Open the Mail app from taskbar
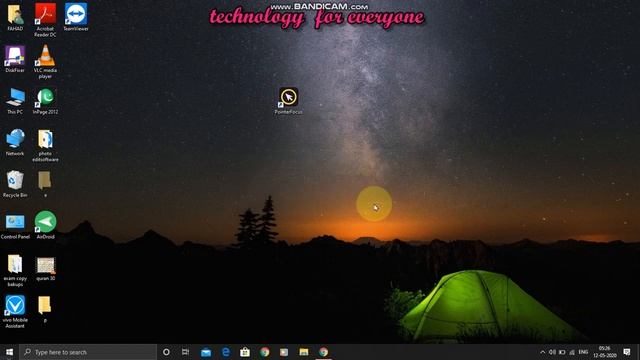Viewport: 640px width, 360px height. (206, 352)
